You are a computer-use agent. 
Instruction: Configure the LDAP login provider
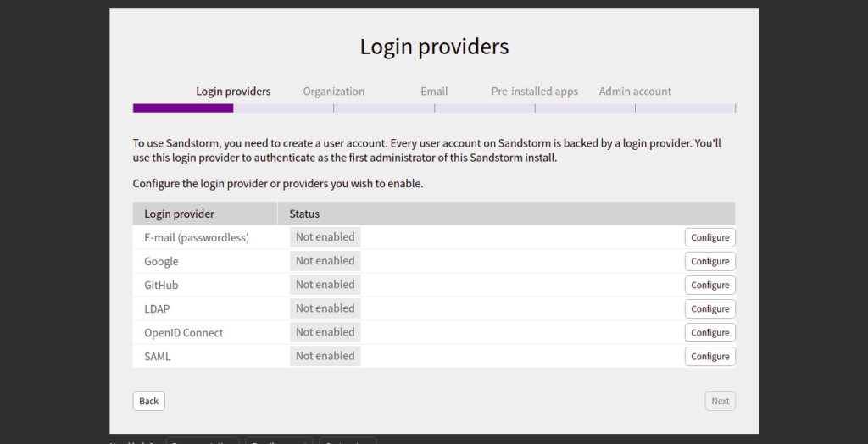709,309
